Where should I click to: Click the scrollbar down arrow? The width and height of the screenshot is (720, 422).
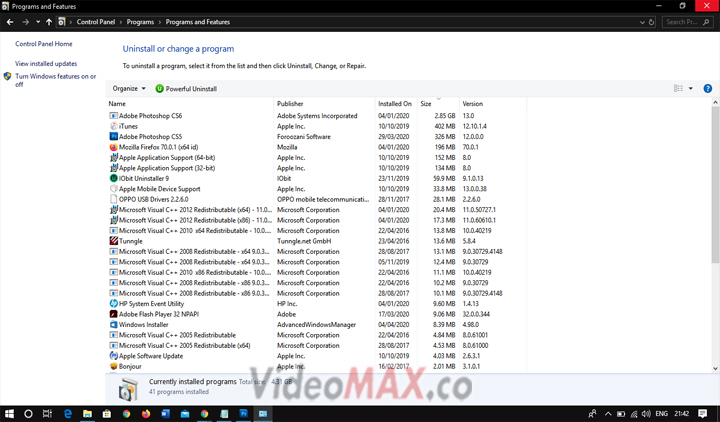(x=715, y=368)
